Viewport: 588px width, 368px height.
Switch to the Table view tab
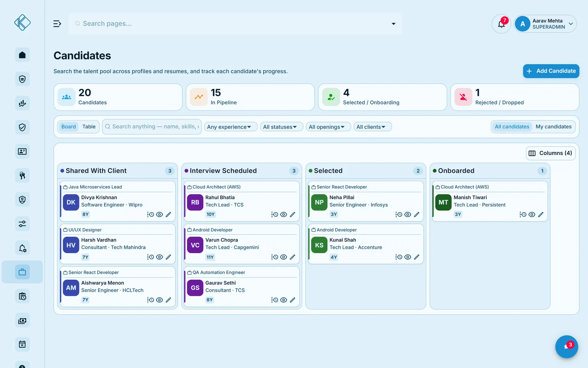click(89, 127)
